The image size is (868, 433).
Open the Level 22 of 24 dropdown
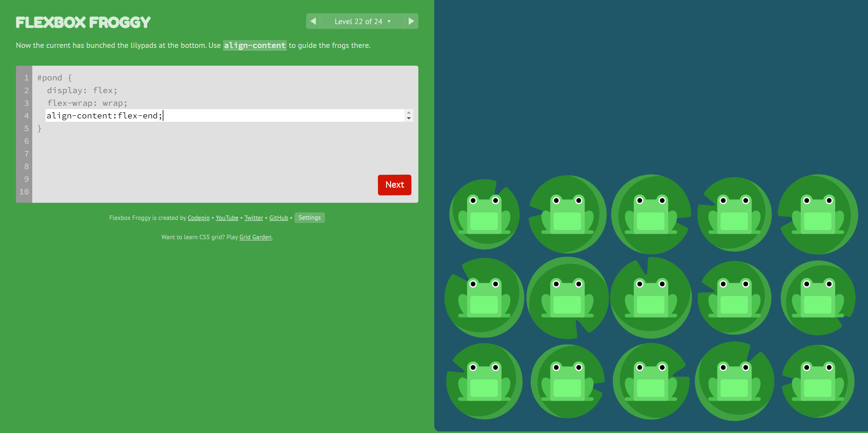coord(362,21)
